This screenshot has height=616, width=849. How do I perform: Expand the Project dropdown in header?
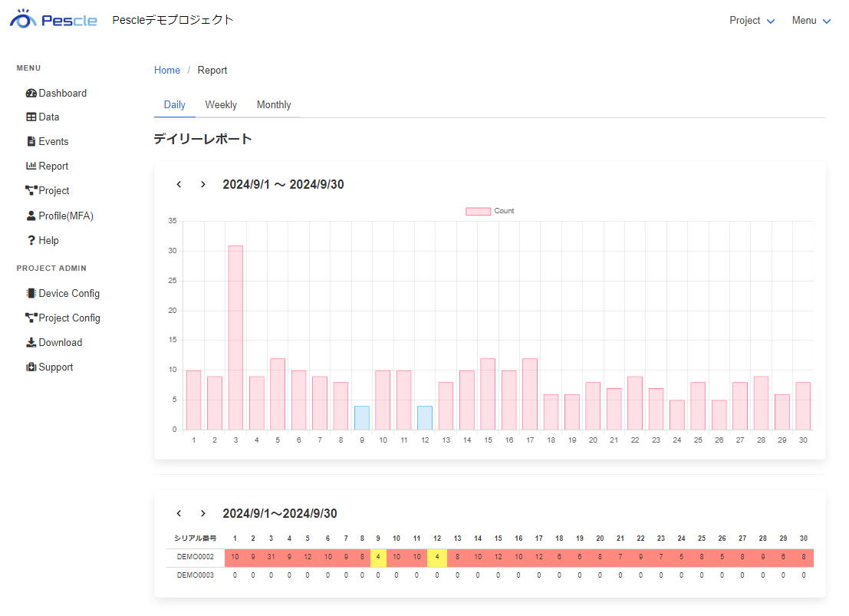coord(752,21)
